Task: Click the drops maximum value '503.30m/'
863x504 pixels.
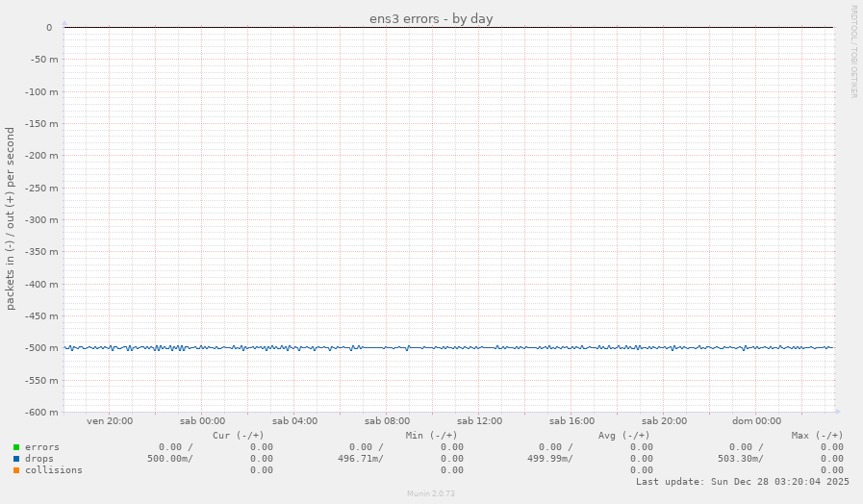Action: [740, 459]
